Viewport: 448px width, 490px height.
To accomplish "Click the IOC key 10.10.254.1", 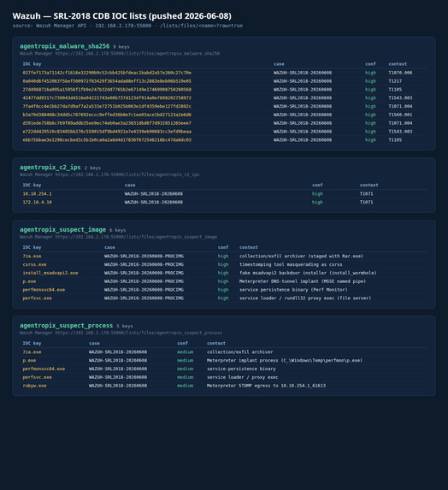I will [x=37, y=194].
